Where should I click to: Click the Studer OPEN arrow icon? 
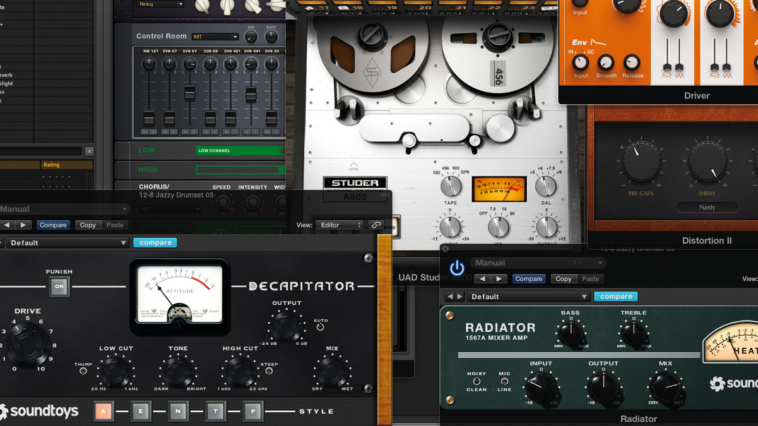354,167
